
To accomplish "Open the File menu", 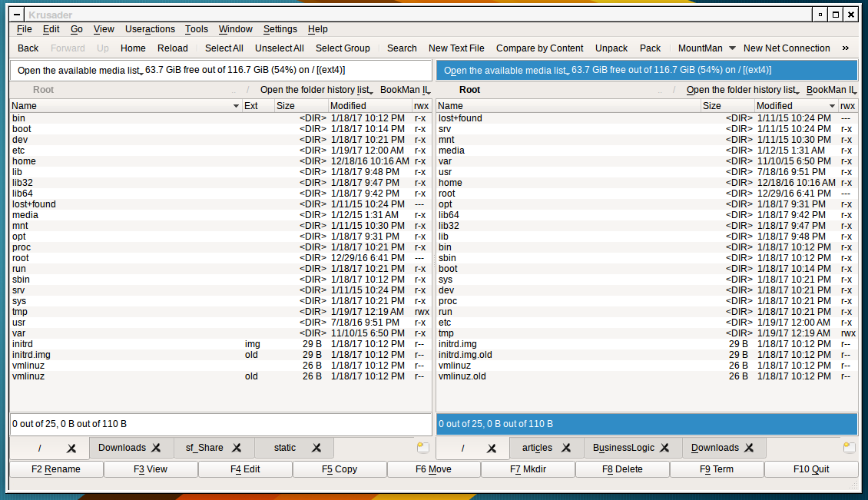I will click(25, 29).
